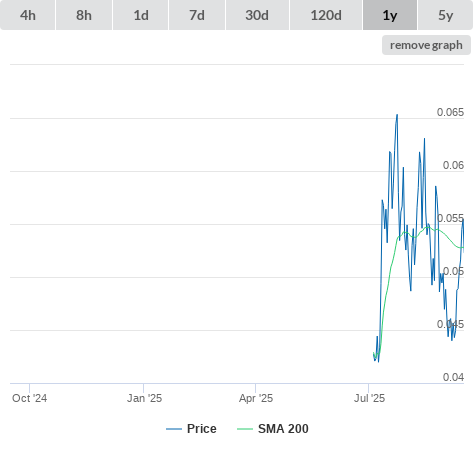The image size is (474, 455).
Task: Click the active 1y tab
Action: pos(390,15)
